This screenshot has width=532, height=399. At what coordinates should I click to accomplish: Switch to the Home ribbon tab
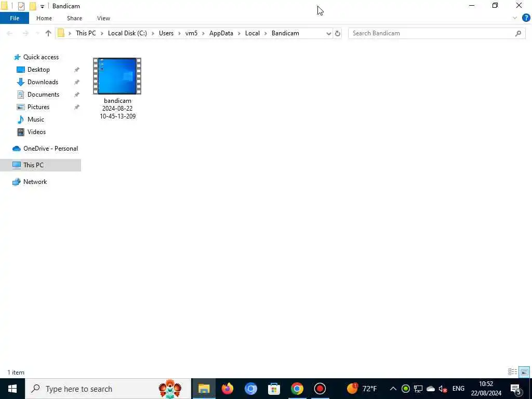(x=44, y=18)
